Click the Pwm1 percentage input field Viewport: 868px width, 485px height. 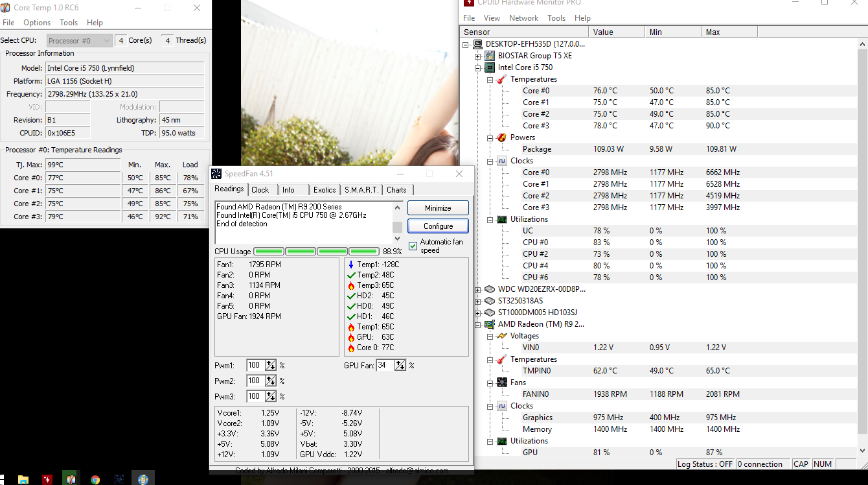pyautogui.click(x=255, y=366)
